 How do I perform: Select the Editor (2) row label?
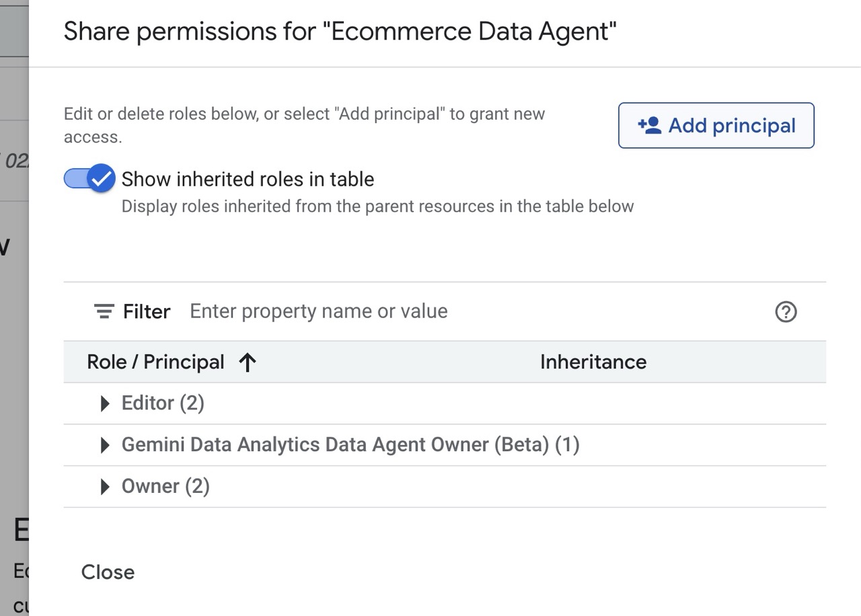pyautogui.click(x=163, y=403)
